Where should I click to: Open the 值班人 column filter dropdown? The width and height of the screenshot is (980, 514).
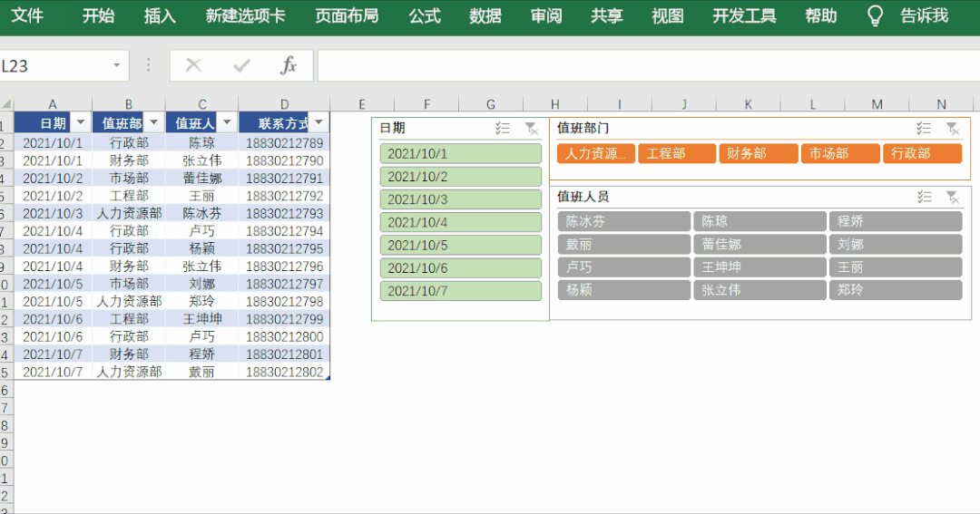[x=228, y=122]
